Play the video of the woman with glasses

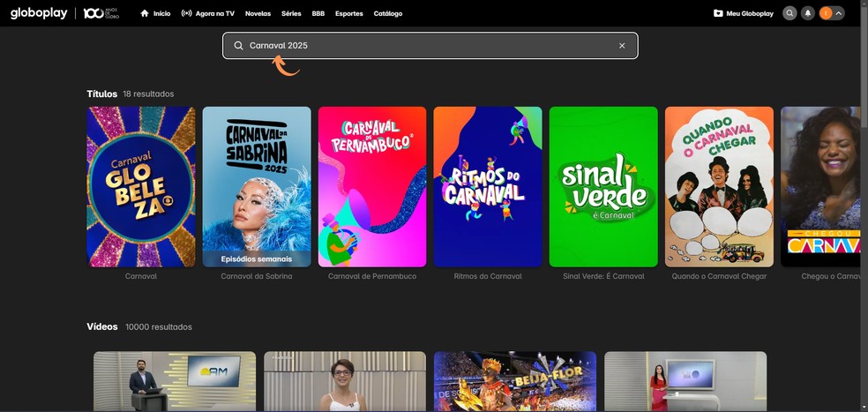[x=345, y=381]
